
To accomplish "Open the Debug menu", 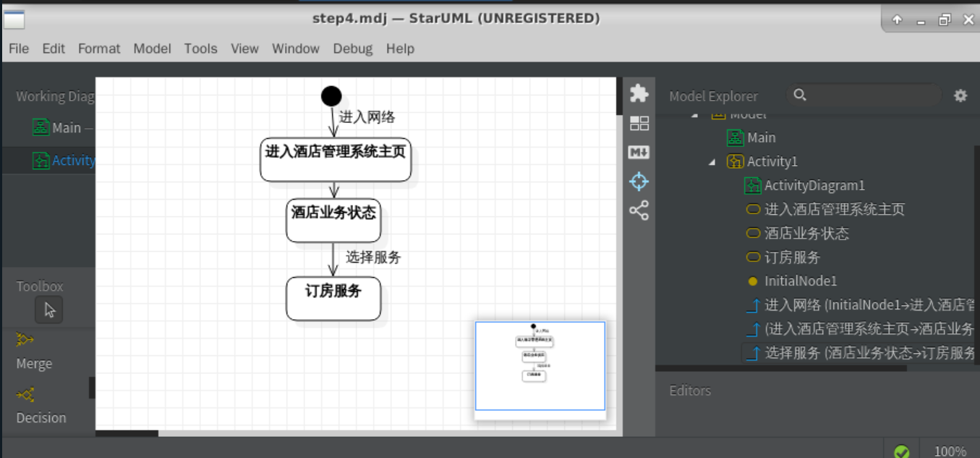I will [x=353, y=48].
